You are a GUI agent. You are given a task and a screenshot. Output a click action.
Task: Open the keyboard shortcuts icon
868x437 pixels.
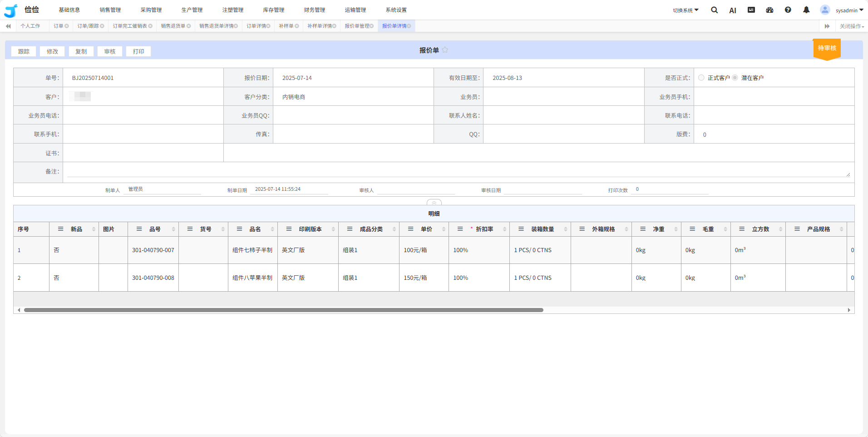pos(751,10)
